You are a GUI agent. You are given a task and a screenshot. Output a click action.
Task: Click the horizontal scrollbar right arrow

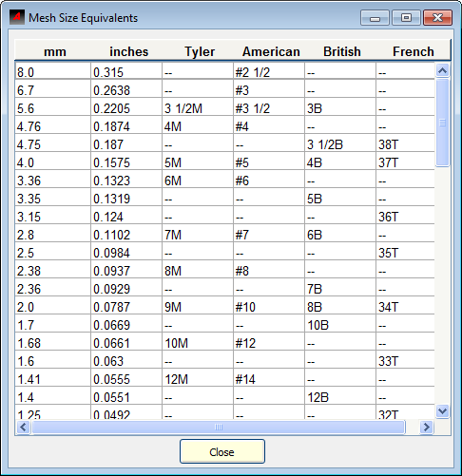[427, 428]
